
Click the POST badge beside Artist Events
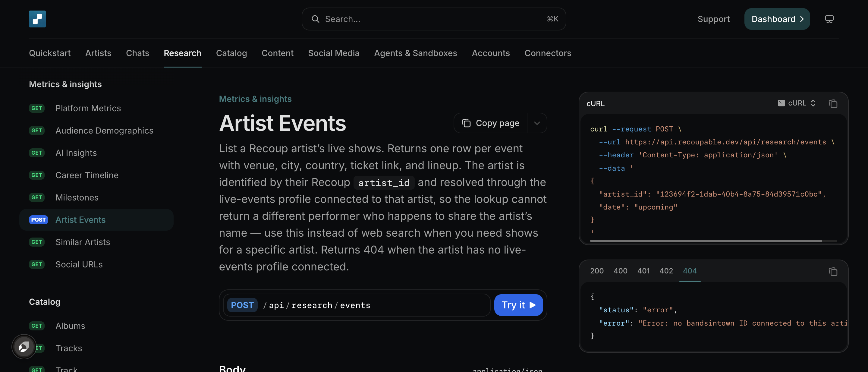pos(38,220)
